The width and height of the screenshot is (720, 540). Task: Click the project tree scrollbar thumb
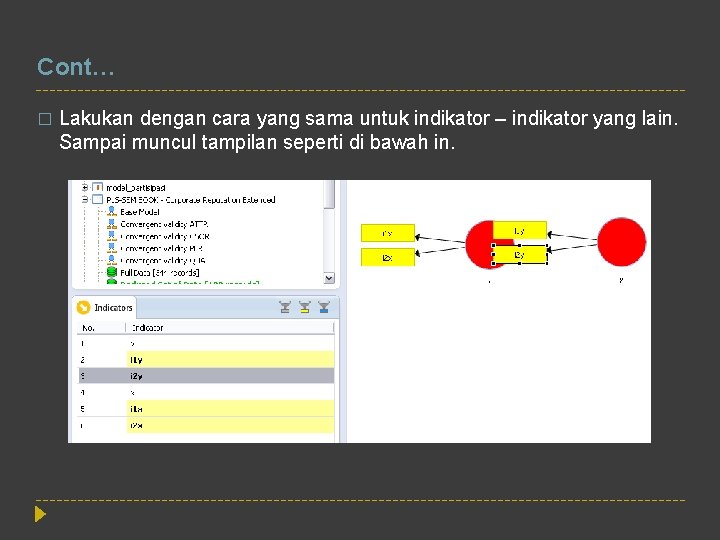click(x=329, y=194)
